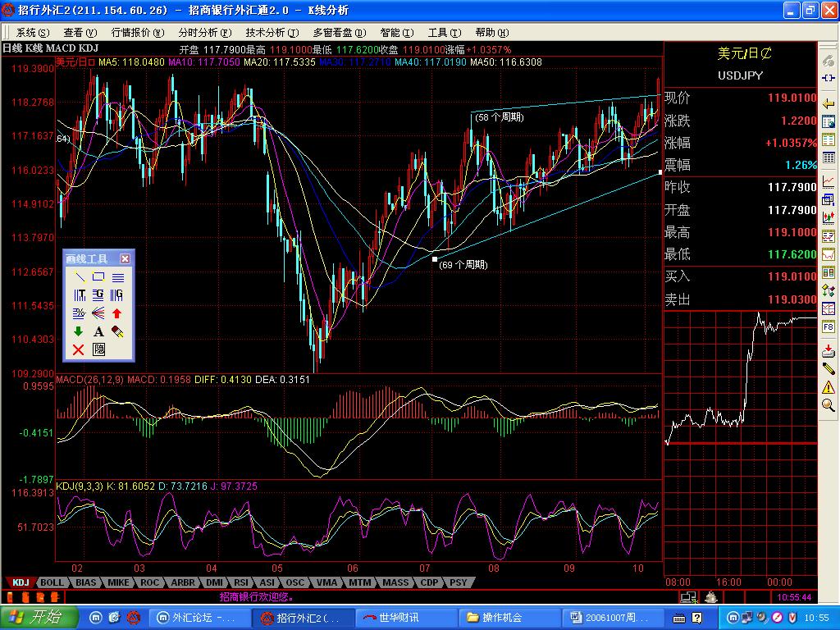840x630 pixels.
Task: Pick the red up arrow marker tool
Action: click(x=117, y=313)
